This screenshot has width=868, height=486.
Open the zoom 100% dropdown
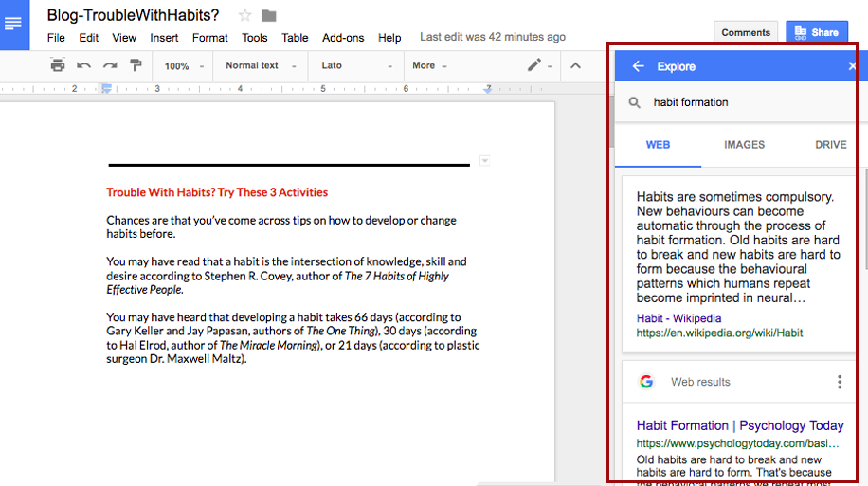pos(183,66)
